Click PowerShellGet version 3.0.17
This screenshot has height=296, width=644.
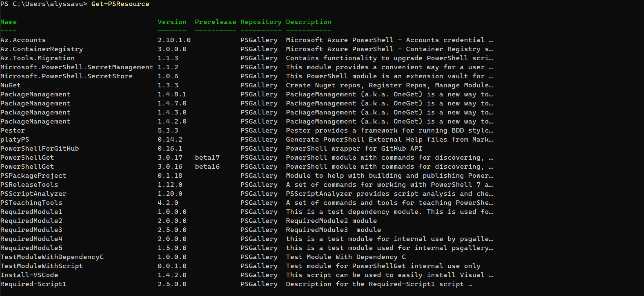point(170,157)
